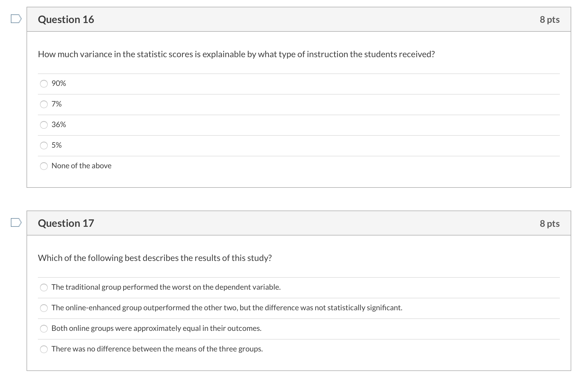Click the 36% answer label text

[x=59, y=124]
